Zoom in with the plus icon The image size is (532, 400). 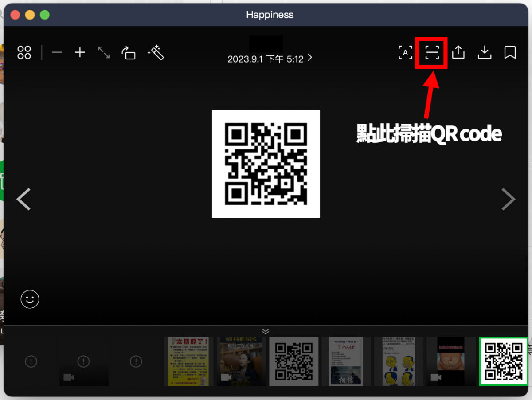[80, 53]
